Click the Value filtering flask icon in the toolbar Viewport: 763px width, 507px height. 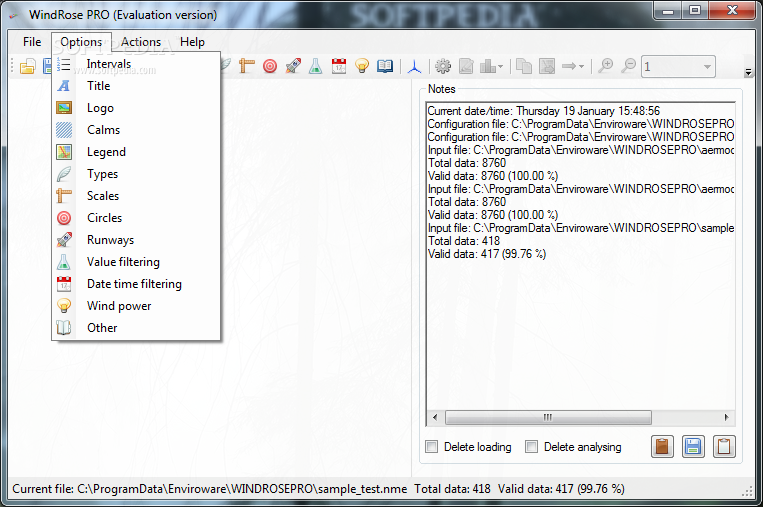pos(316,66)
